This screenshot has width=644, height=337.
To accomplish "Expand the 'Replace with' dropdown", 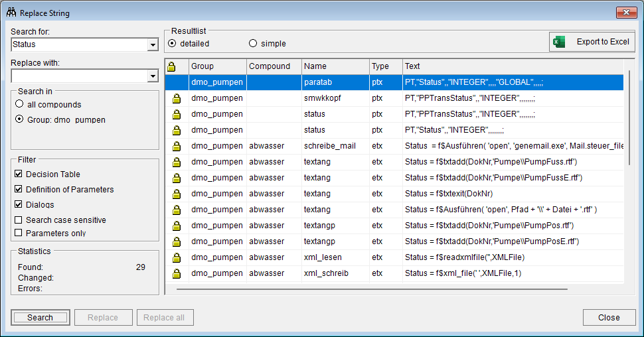I will coord(153,77).
